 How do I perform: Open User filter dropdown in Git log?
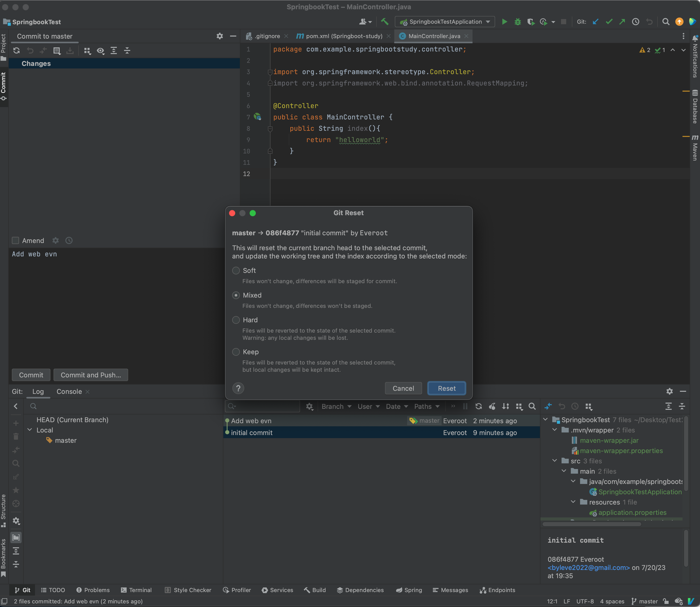tap(369, 406)
